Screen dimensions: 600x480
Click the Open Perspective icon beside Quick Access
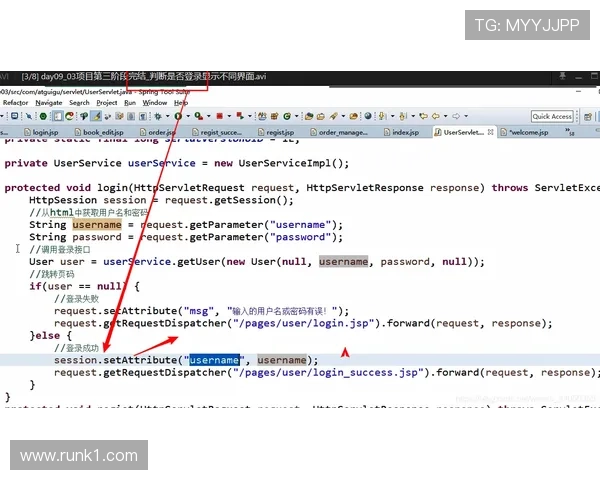588,117
